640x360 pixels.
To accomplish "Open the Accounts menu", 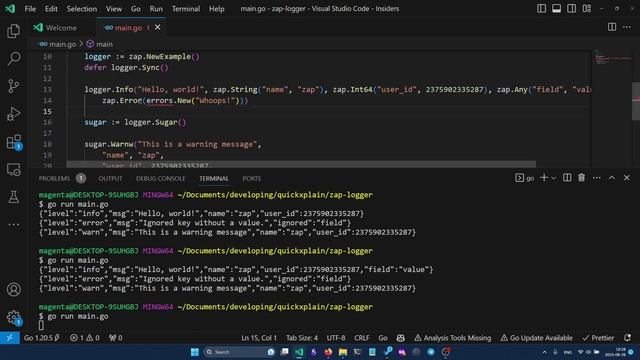I will click(13, 289).
